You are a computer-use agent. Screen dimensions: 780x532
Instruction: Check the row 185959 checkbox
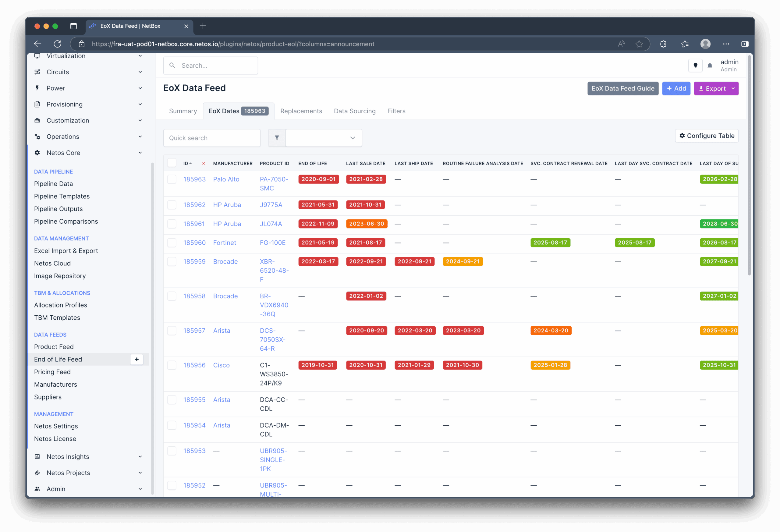(x=172, y=261)
